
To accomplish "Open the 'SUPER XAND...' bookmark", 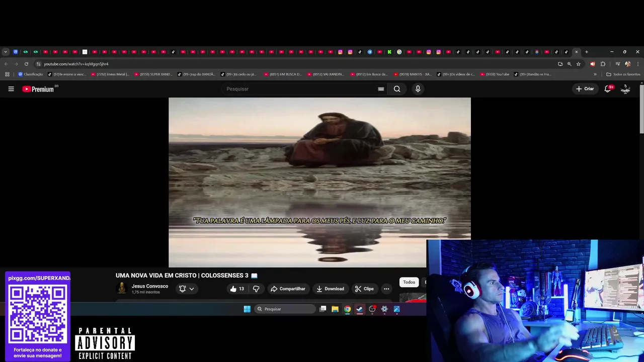I will 153,74.
